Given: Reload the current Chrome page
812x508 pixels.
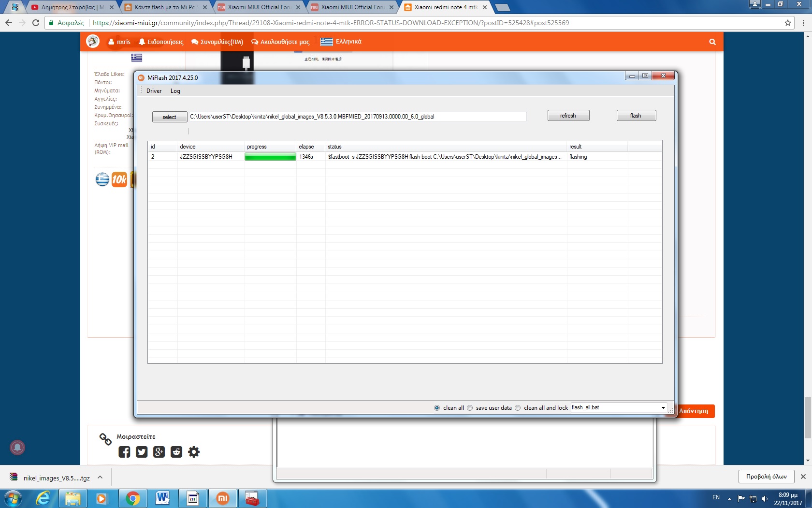Looking at the screenshot, I should 35,23.
